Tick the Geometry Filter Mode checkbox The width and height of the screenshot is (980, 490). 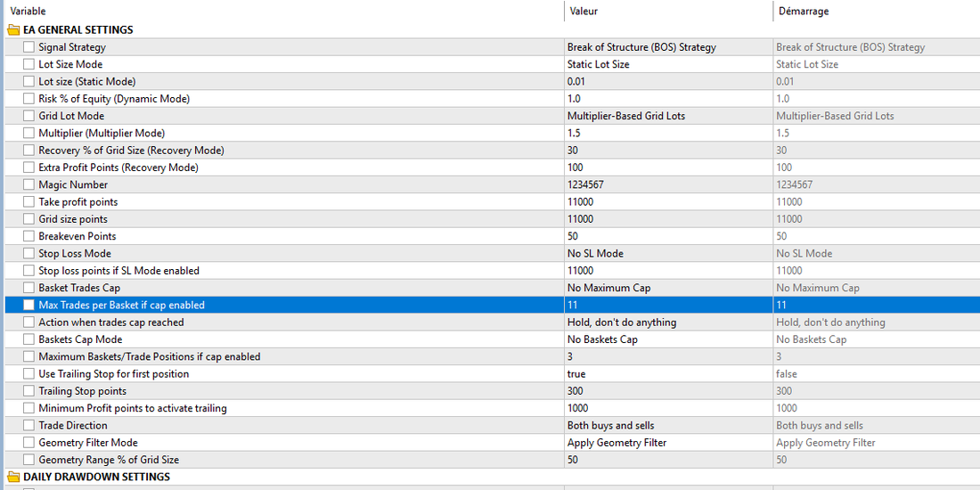tap(29, 443)
